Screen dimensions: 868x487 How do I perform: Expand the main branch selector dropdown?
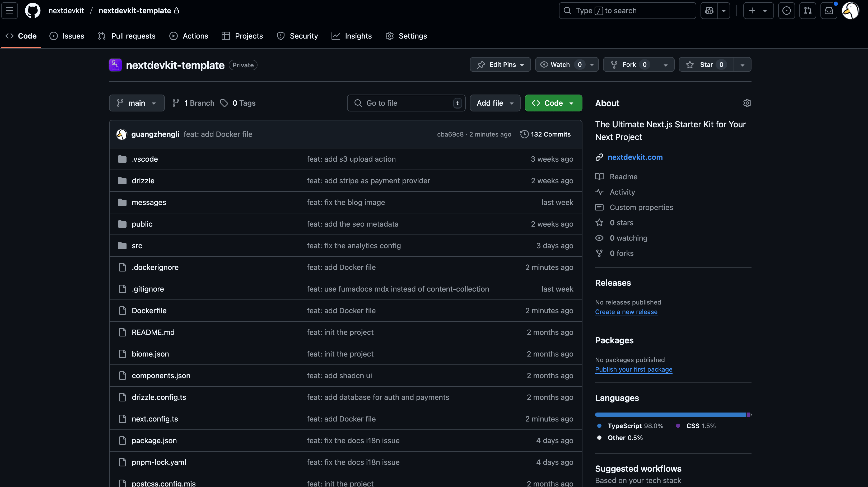click(137, 103)
